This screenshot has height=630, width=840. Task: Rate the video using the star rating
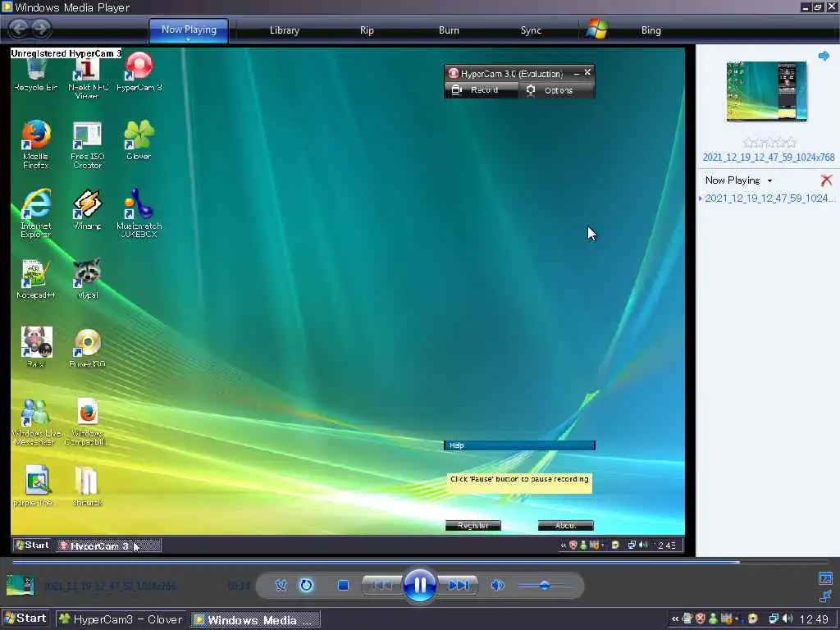tap(769, 143)
